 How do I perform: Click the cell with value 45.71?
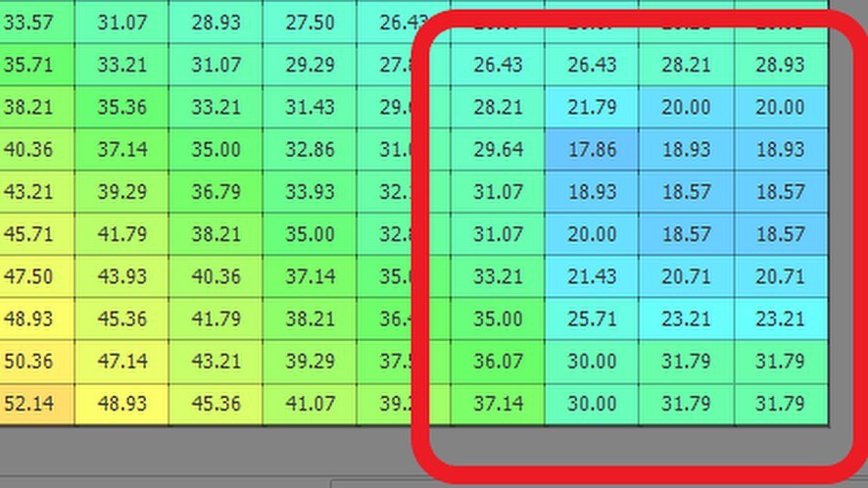(28, 234)
